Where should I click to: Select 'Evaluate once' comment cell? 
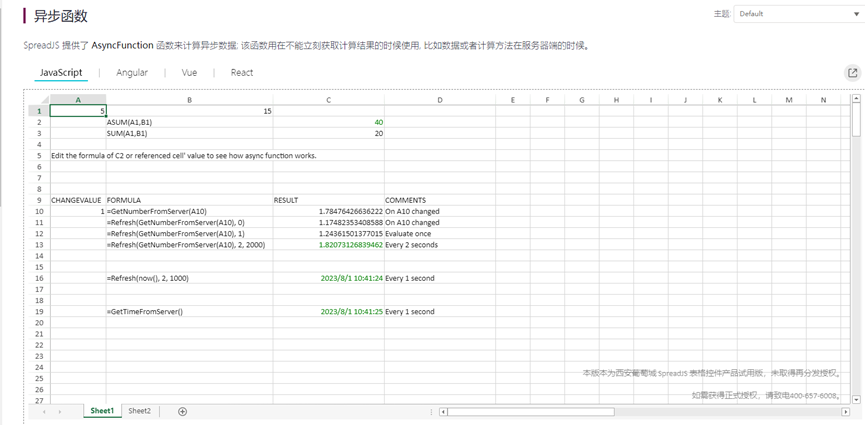(440, 233)
